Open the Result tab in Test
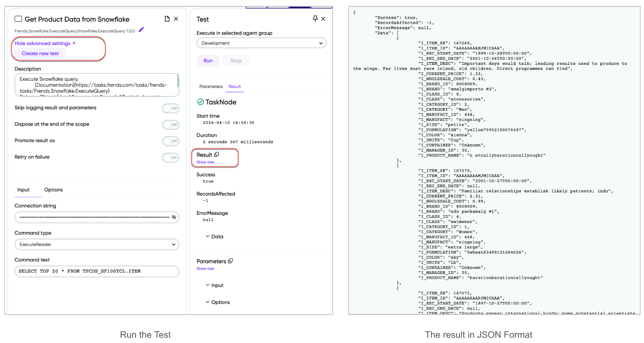The width and height of the screenshot is (644, 343). pyautogui.click(x=235, y=87)
